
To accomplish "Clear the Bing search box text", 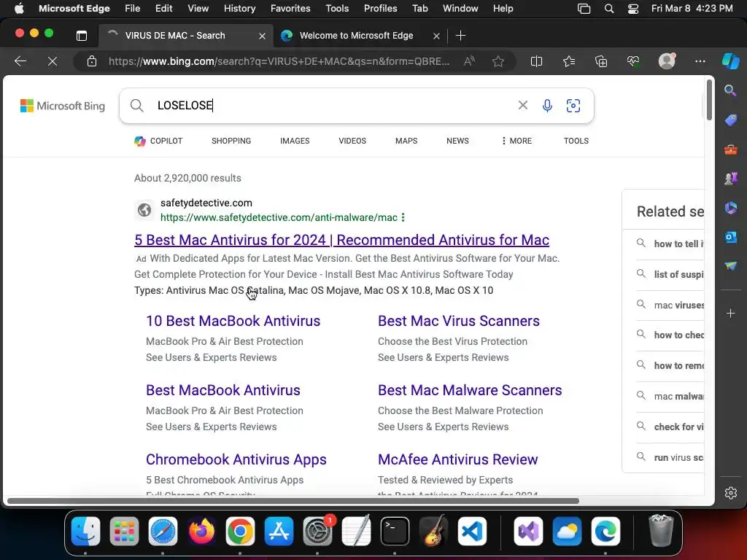I will (x=522, y=105).
